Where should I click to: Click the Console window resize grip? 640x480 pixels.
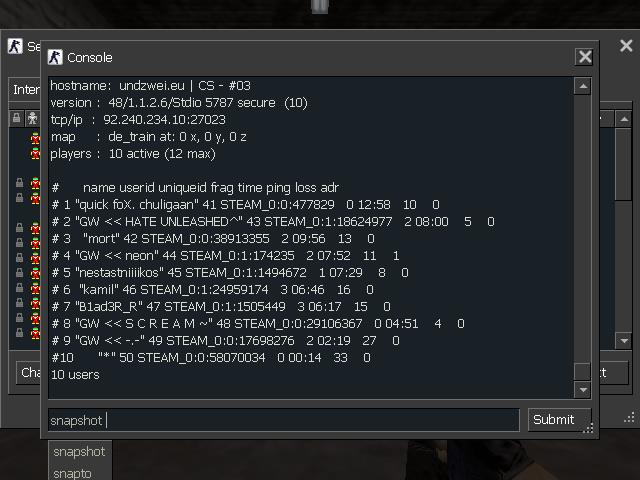[588, 428]
